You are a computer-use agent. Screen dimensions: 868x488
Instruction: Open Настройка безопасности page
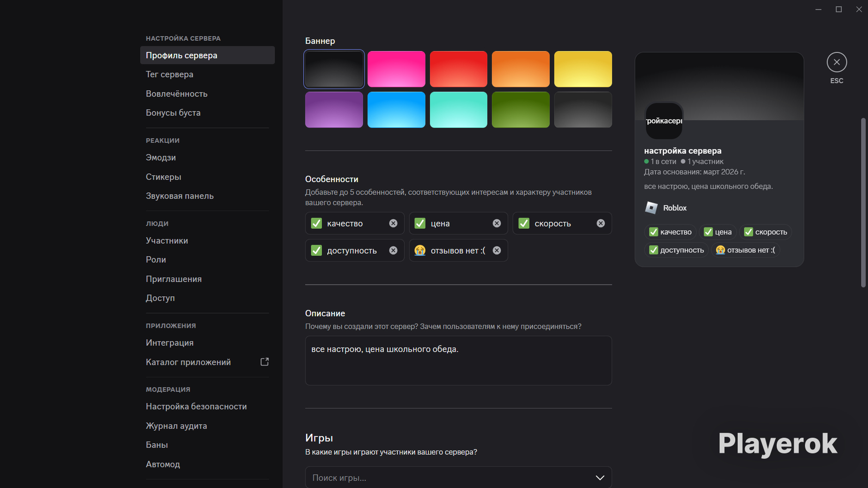coord(207,407)
